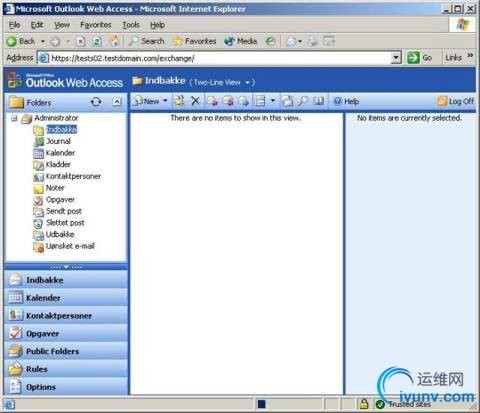Open the address bar dropdown arrow
The image size is (480, 413).
tap(396, 58)
